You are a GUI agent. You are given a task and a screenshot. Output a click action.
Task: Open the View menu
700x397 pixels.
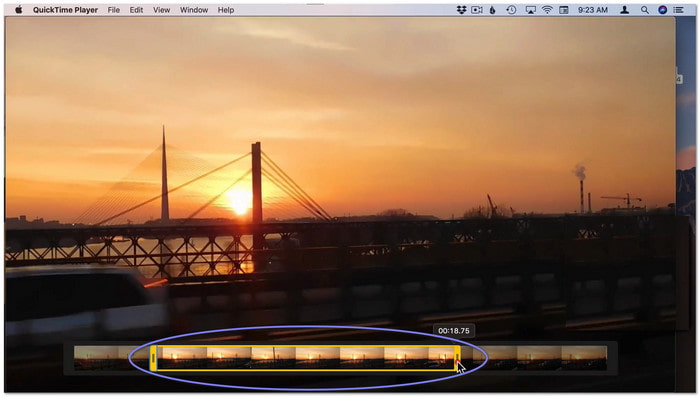[x=161, y=10]
